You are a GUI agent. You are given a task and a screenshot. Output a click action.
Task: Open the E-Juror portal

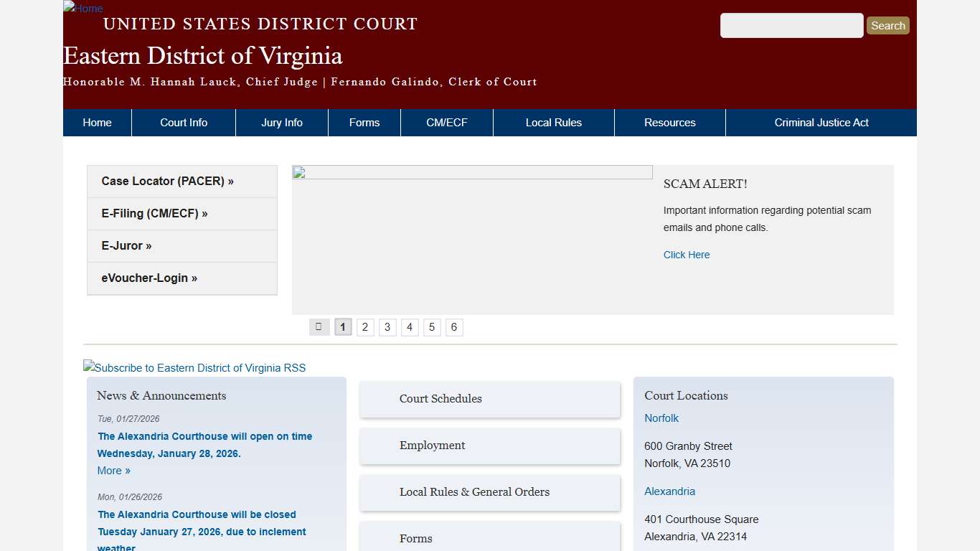(x=126, y=245)
